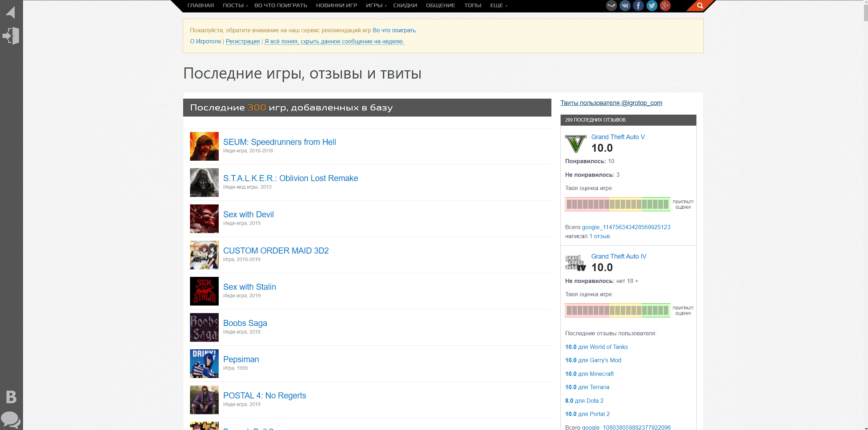The width and height of the screenshot is (868, 430).
Task: Open the Twitter social icon
Action: pyautogui.click(x=652, y=5)
